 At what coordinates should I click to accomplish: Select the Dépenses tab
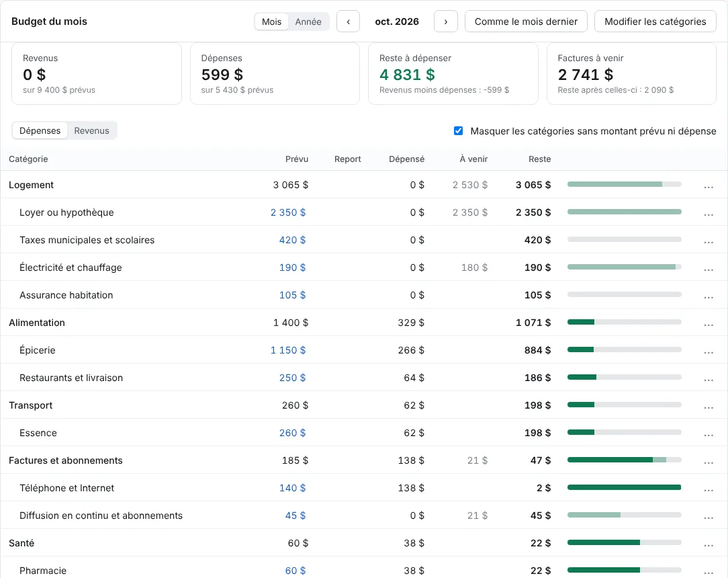click(x=40, y=130)
